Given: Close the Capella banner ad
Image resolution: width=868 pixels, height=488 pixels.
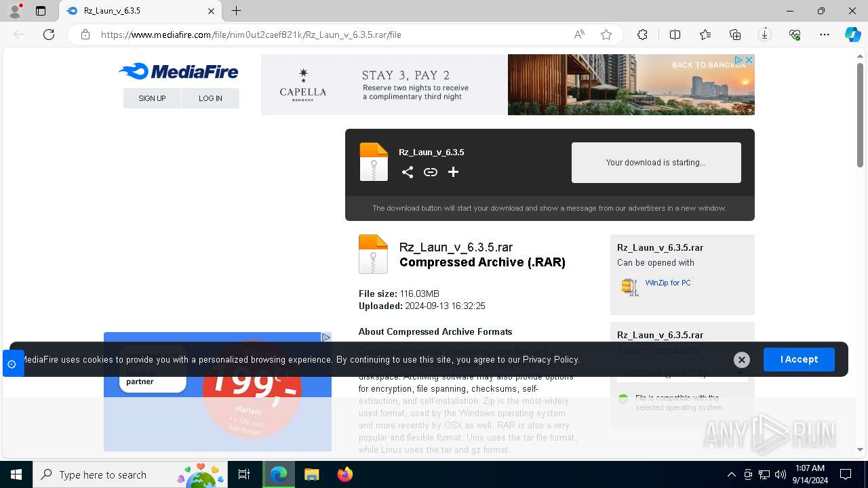Looking at the screenshot, I should [749, 60].
